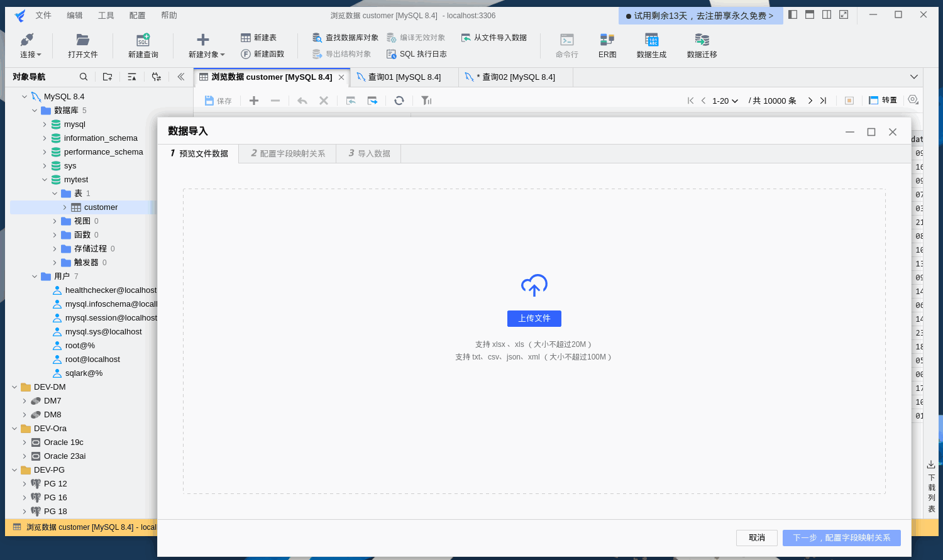
Task: Click the search icon in 对象导航
Action: [x=83, y=76]
